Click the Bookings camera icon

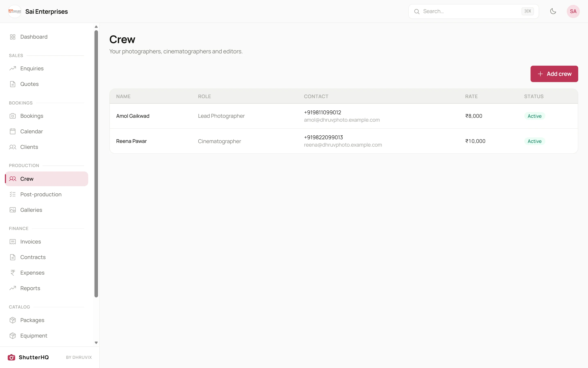pyautogui.click(x=13, y=116)
